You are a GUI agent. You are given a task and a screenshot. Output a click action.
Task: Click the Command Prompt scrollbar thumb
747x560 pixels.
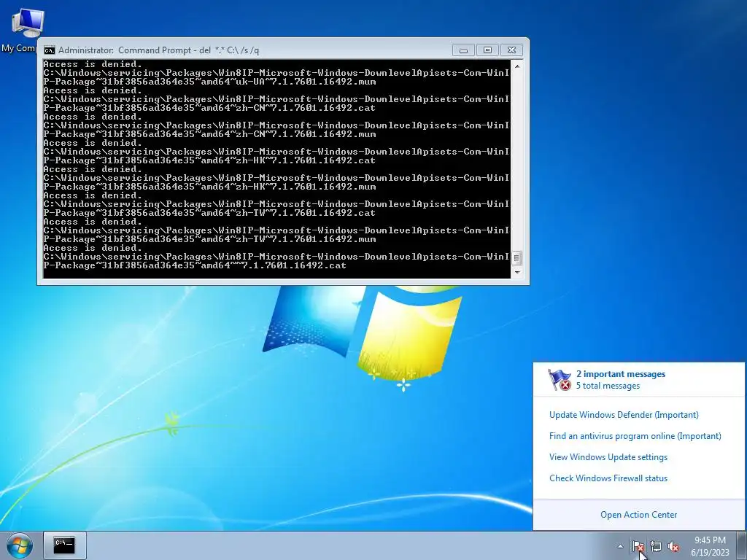click(517, 258)
